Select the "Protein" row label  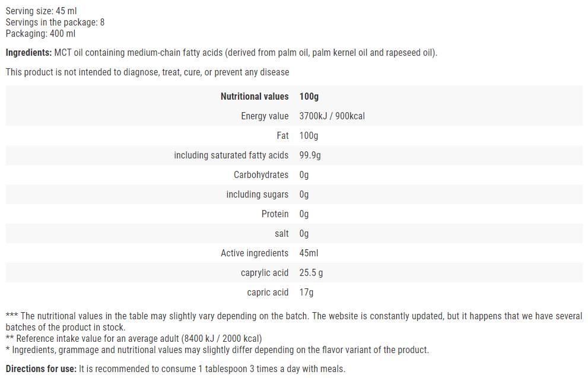click(x=275, y=214)
